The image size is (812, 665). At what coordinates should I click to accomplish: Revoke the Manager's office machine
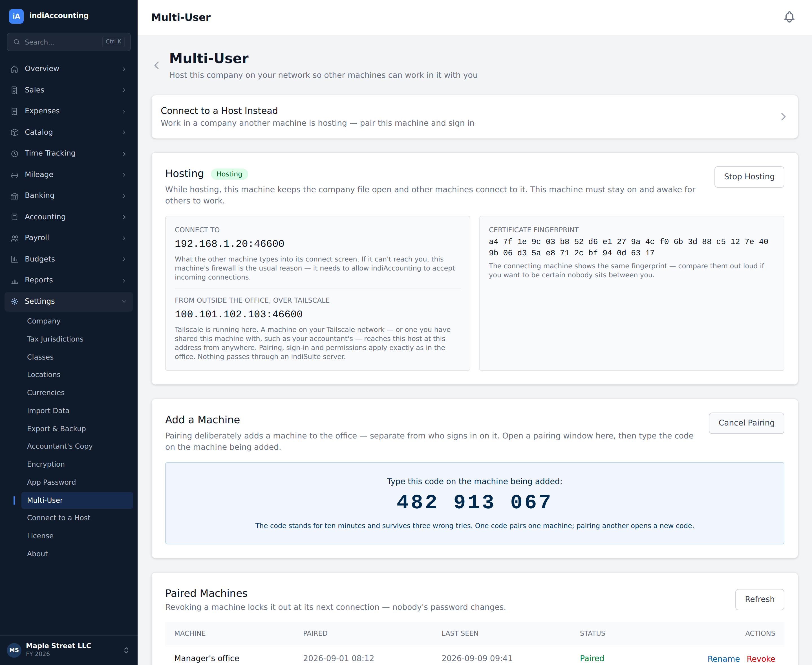761,659
